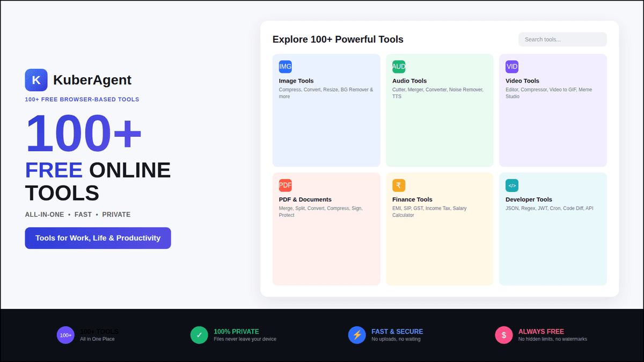Click description 'Compress, Convert, Resize, BG Remover & more'

tap(326, 93)
